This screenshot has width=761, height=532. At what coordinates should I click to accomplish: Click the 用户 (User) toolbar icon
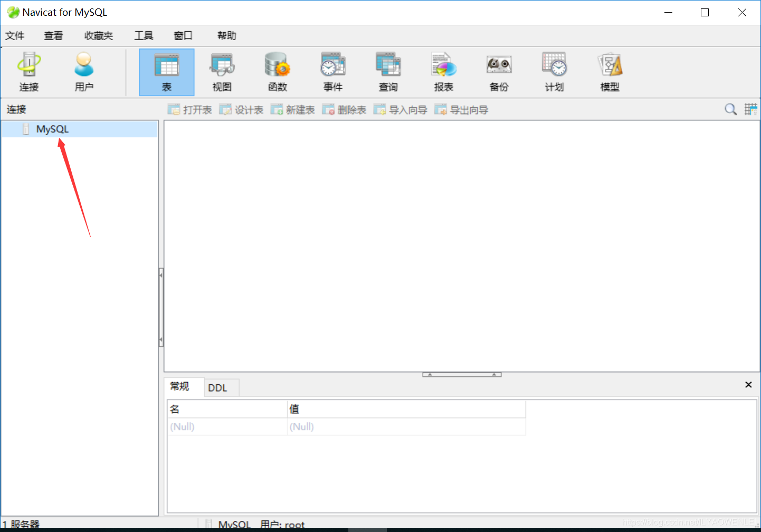click(x=84, y=72)
